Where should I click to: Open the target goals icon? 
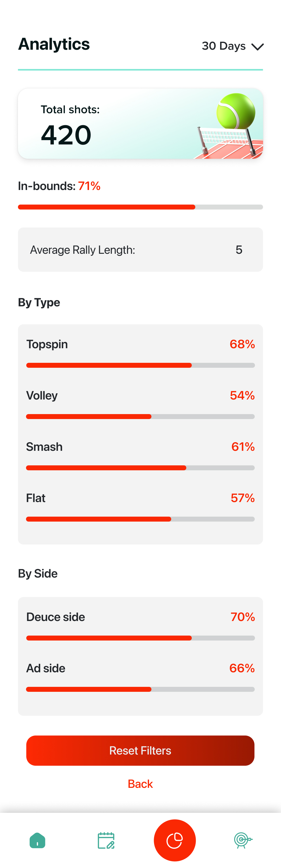[x=243, y=840]
